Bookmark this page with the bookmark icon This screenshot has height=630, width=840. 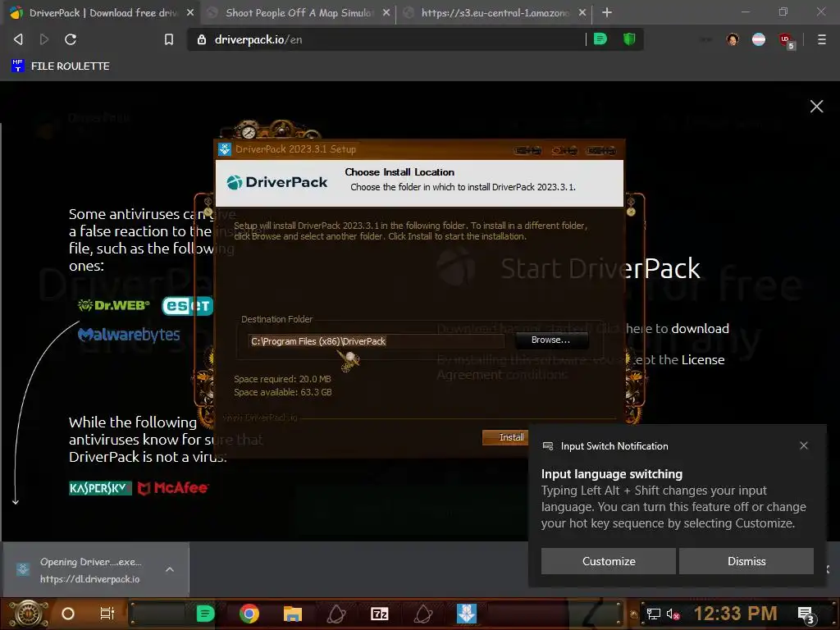pyautogui.click(x=169, y=39)
